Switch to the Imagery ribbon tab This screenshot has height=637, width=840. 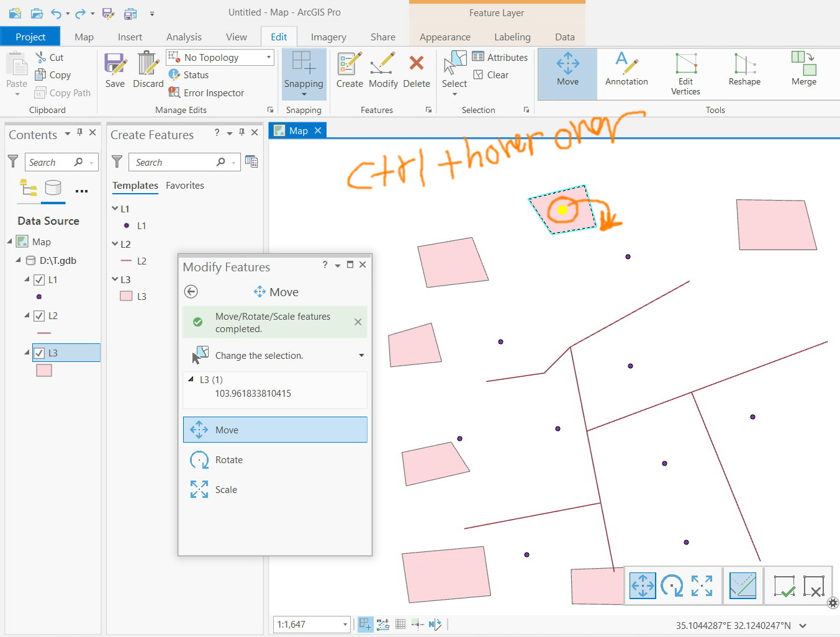[x=328, y=37]
